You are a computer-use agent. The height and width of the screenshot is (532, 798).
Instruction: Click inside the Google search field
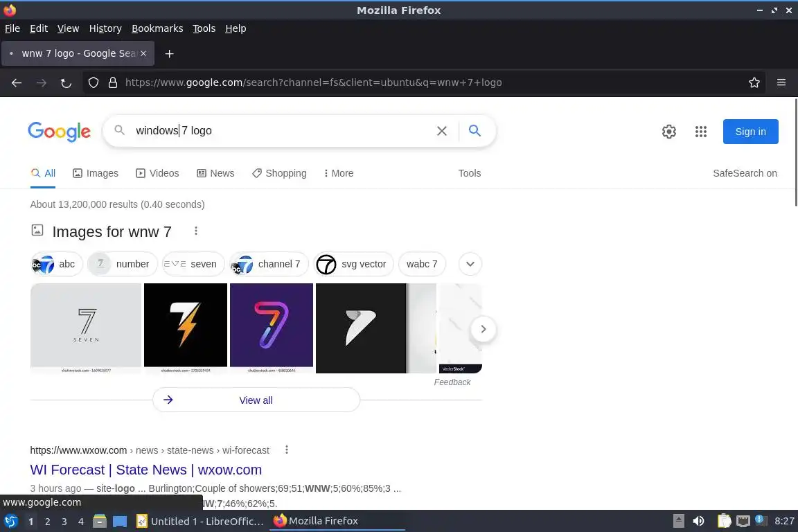coord(280,131)
